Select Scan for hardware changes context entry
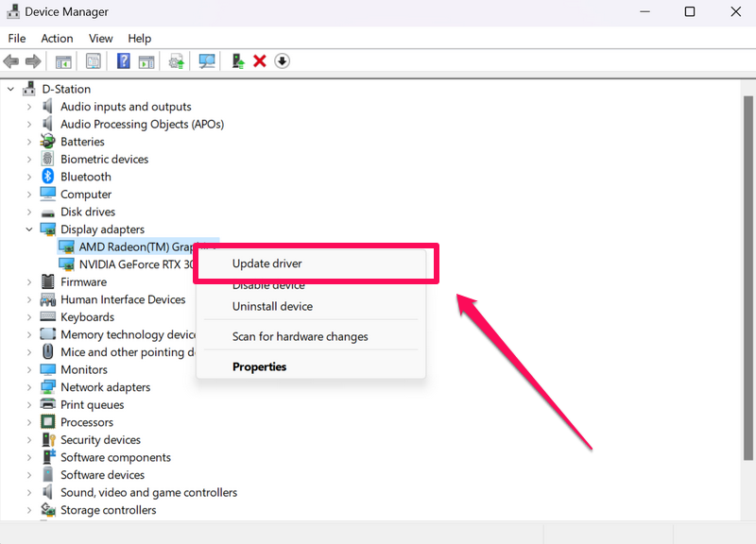The width and height of the screenshot is (756, 544). pos(300,336)
